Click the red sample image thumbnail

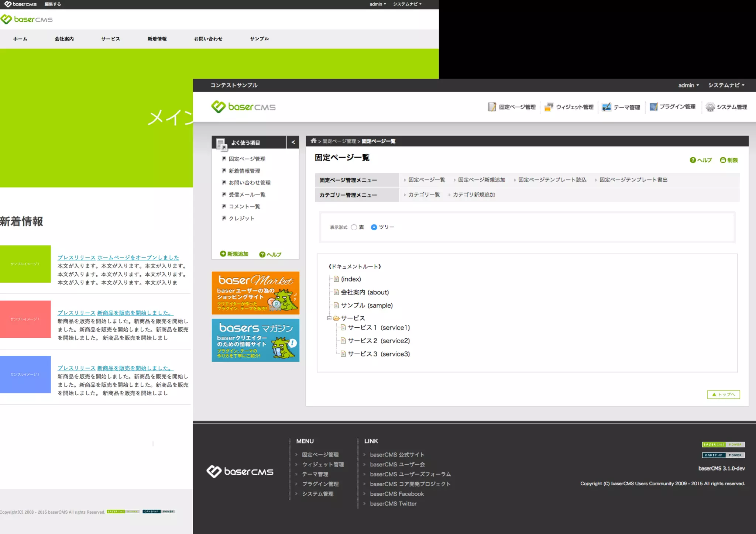point(25,319)
